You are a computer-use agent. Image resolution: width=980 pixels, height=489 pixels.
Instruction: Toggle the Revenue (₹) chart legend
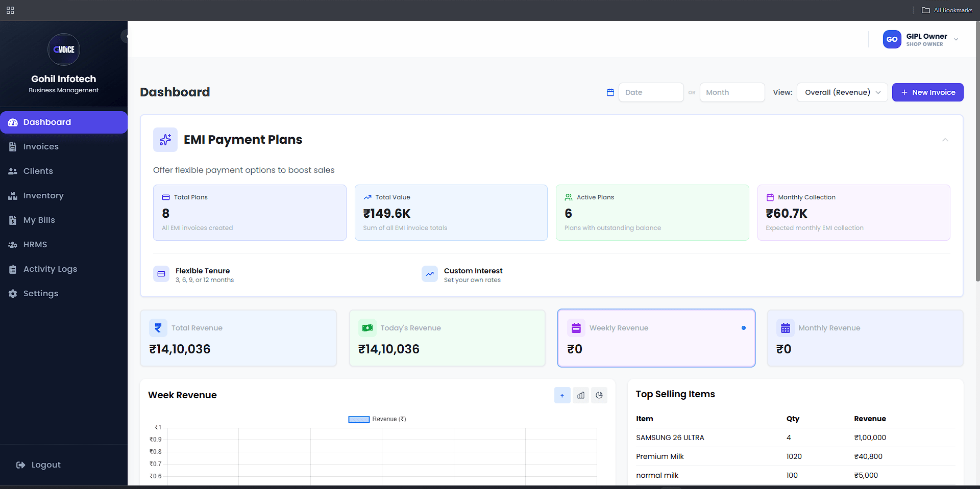tap(377, 419)
